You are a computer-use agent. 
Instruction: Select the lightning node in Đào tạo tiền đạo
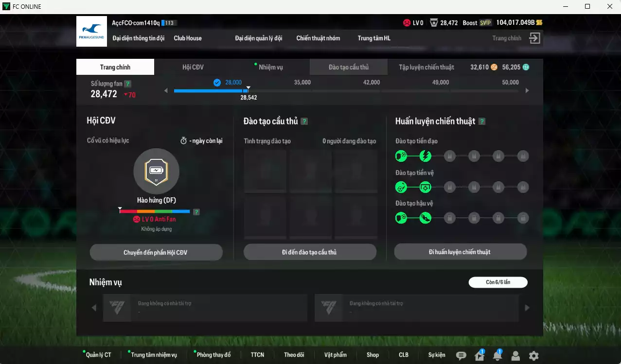[426, 156]
